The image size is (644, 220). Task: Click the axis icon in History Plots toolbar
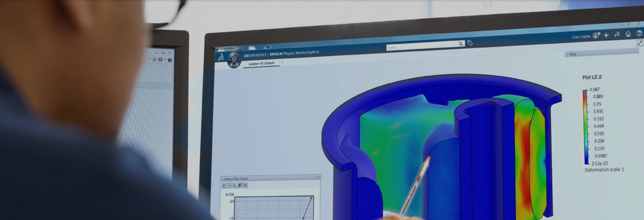coord(235,185)
